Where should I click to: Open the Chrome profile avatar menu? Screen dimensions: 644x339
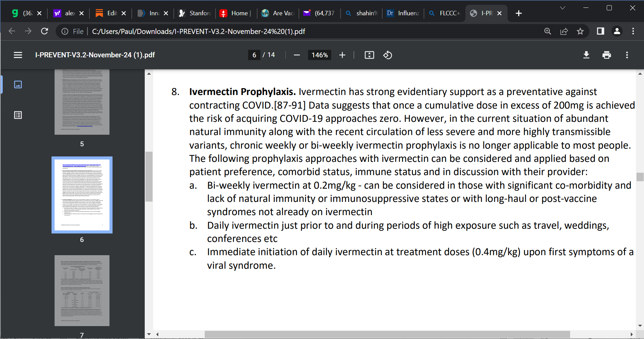coord(617,31)
